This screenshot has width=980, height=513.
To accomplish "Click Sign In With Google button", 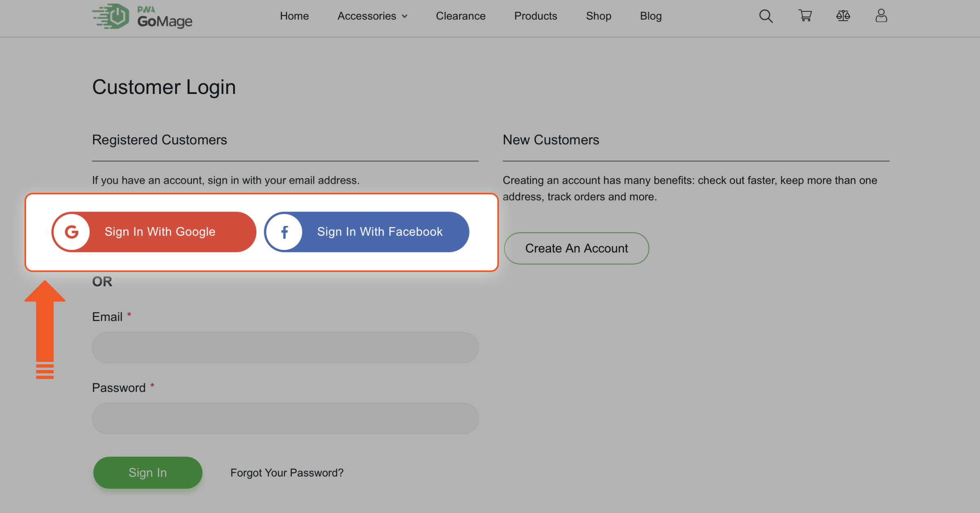I will click(154, 232).
